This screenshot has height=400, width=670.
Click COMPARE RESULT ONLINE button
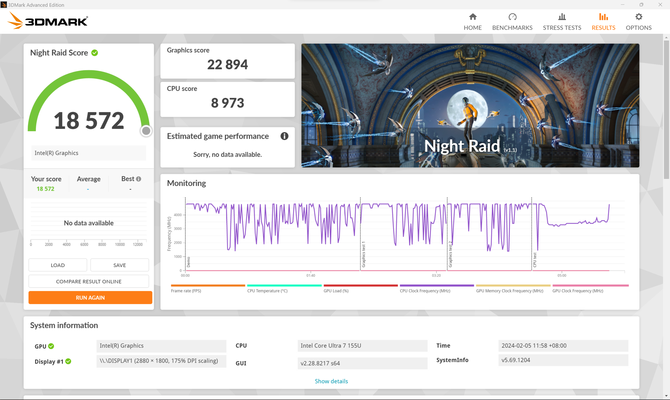[x=89, y=281]
